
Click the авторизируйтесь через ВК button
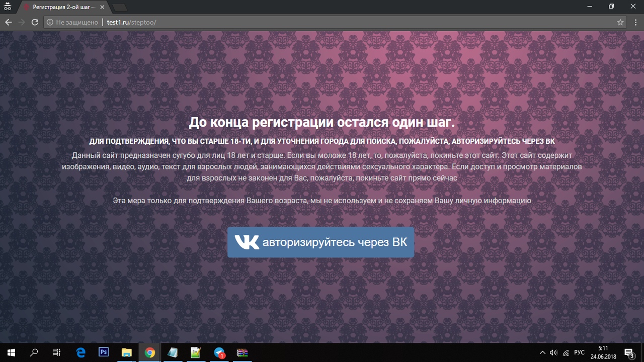(x=320, y=242)
